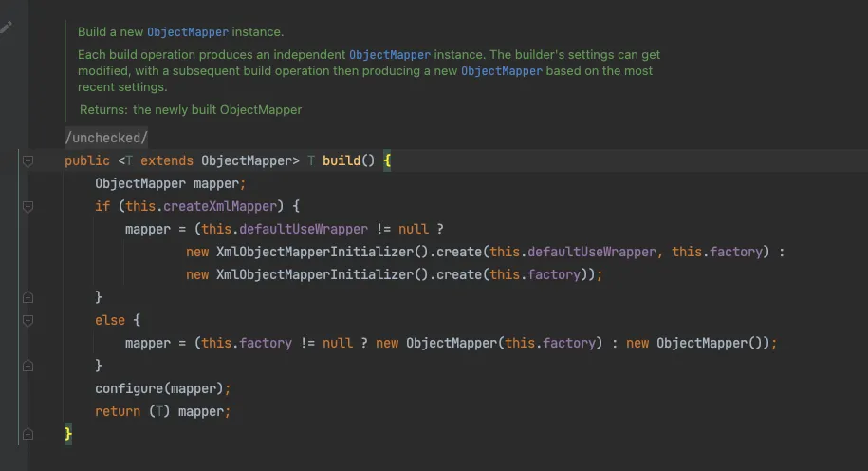
Task: Click first XmlObjectMapperInitializer constructor call
Action: [315, 252]
